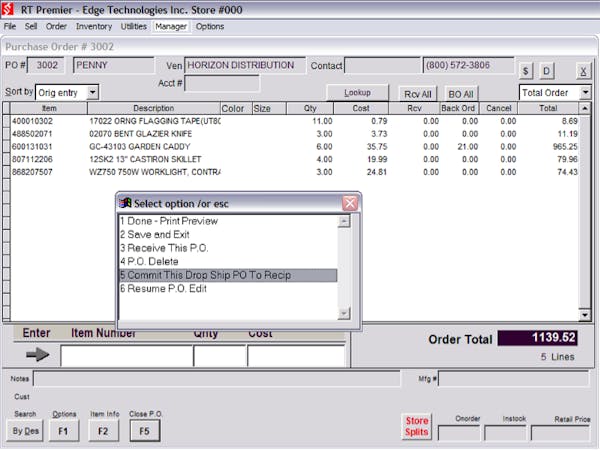
Task: Click the By Des search button
Action: (25, 431)
